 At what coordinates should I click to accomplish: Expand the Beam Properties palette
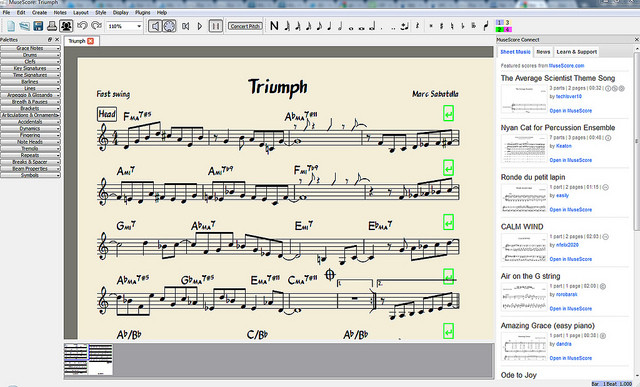(x=30, y=169)
